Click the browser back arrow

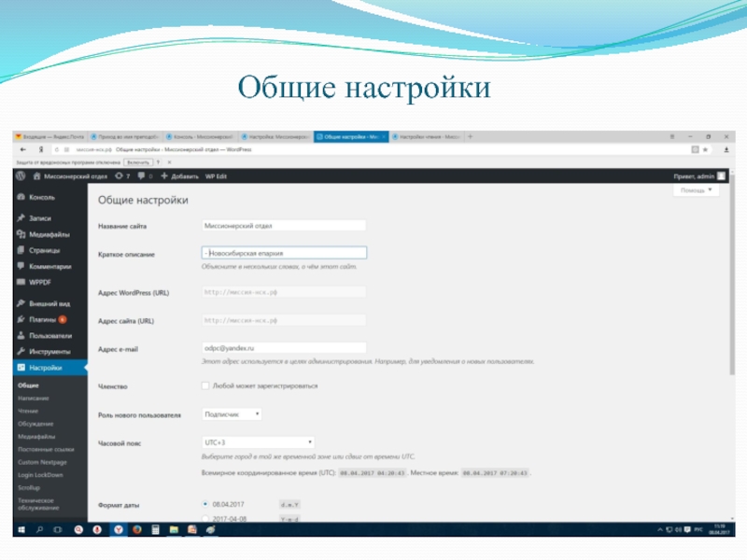click(21, 148)
